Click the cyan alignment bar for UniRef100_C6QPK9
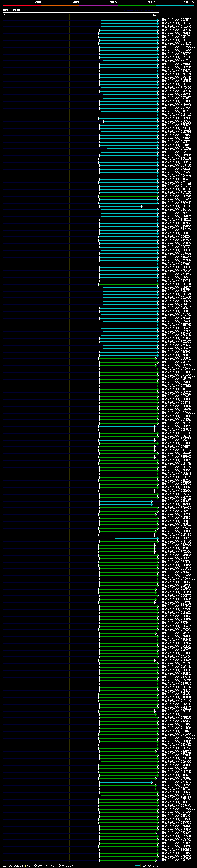 127,426
